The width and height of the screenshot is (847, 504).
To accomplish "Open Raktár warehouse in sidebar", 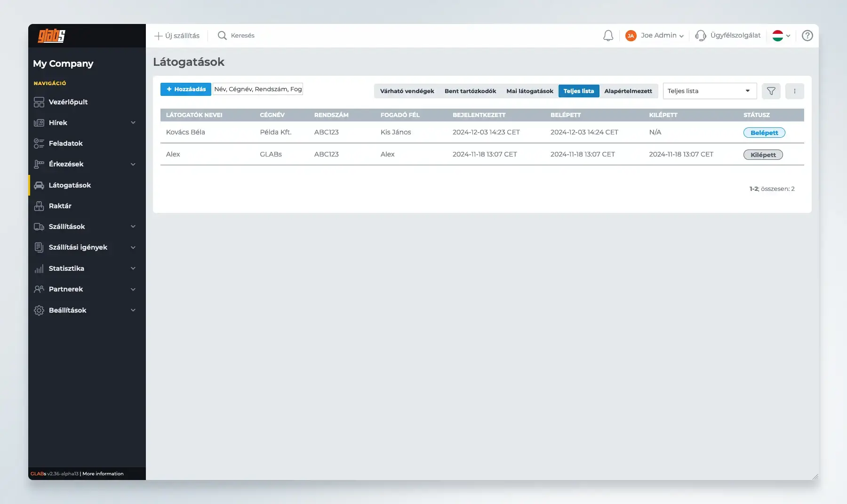I will (x=60, y=206).
